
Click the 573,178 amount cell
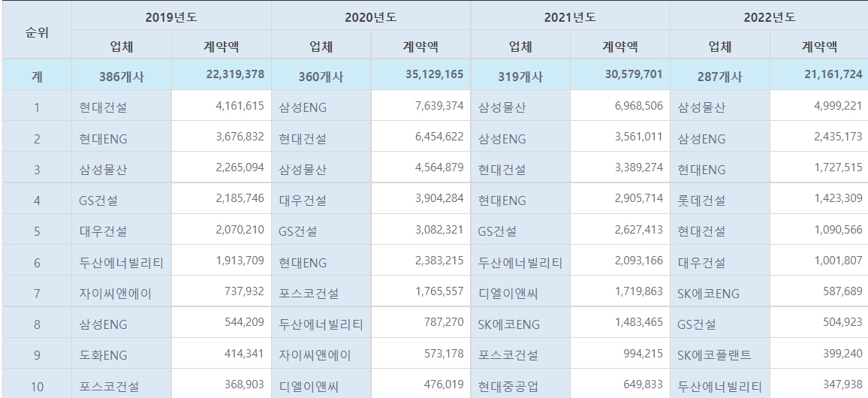(x=420, y=353)
